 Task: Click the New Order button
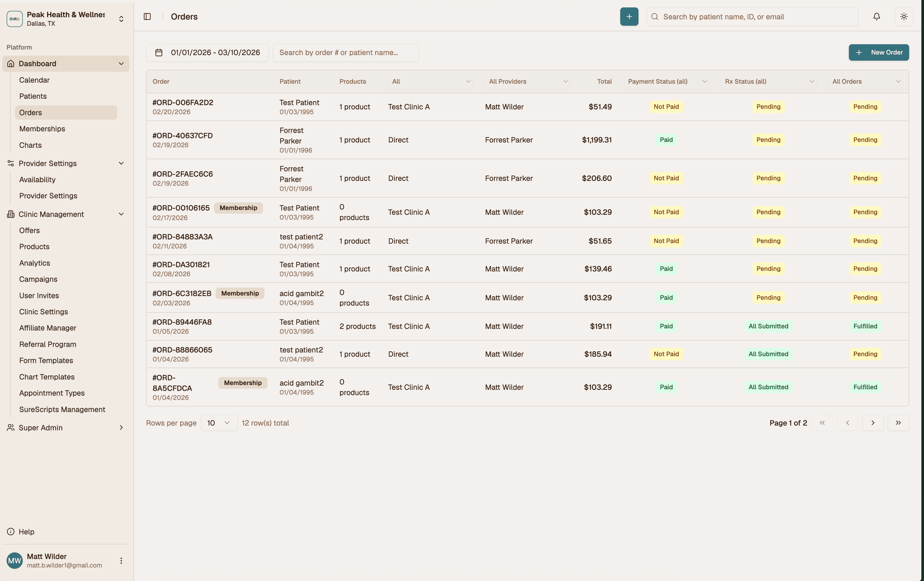pos(879,52)
